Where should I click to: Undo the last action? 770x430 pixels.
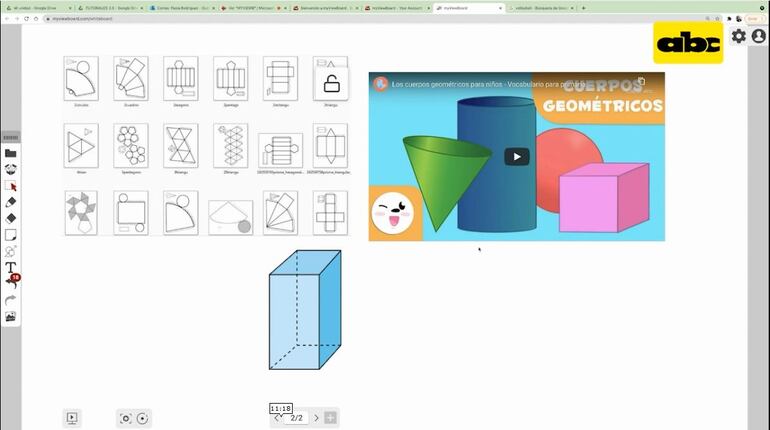tap(11, 284)
